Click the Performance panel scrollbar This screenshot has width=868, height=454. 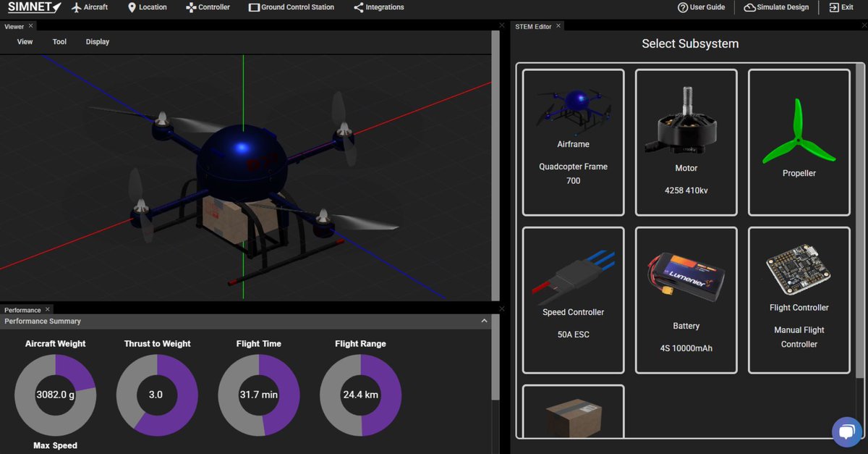pos(495,358)
